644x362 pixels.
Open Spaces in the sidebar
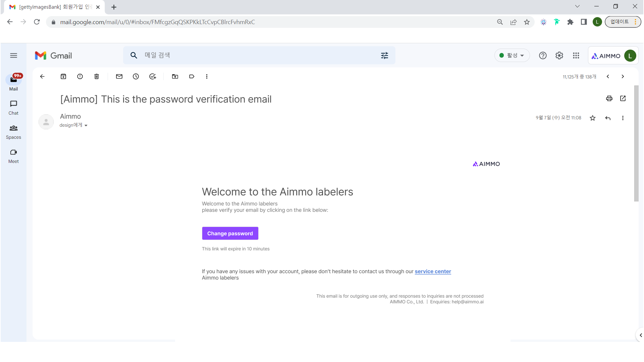click(x=13, y=132)
